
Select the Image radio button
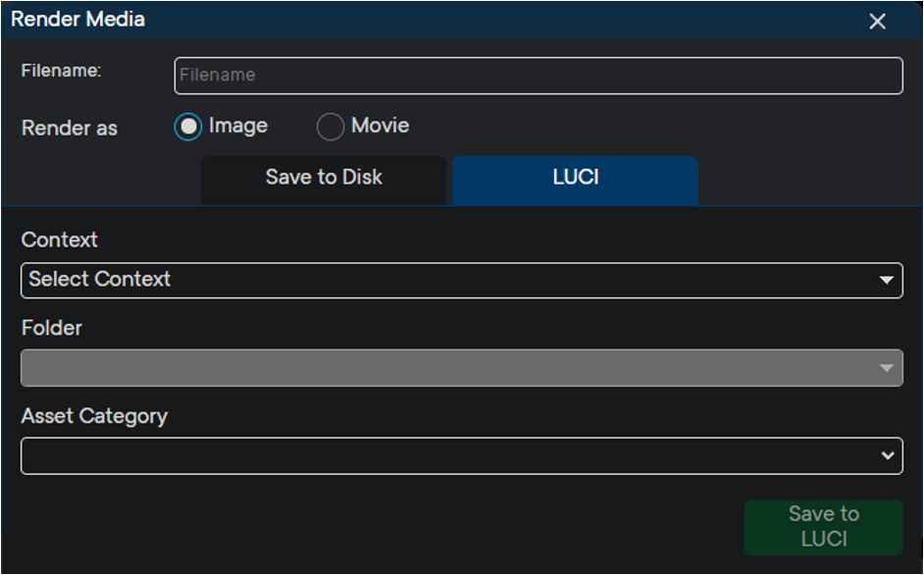point(188,127)
